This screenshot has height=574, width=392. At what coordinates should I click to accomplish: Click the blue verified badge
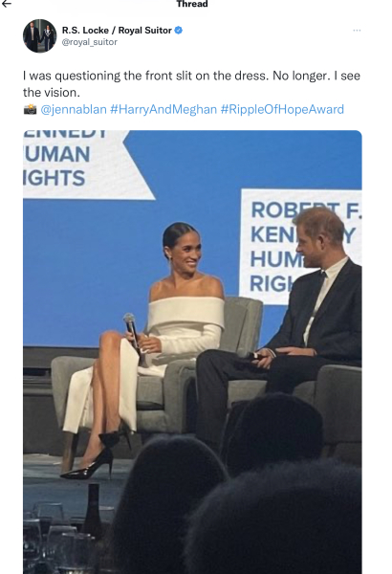(x=178, y=30)
